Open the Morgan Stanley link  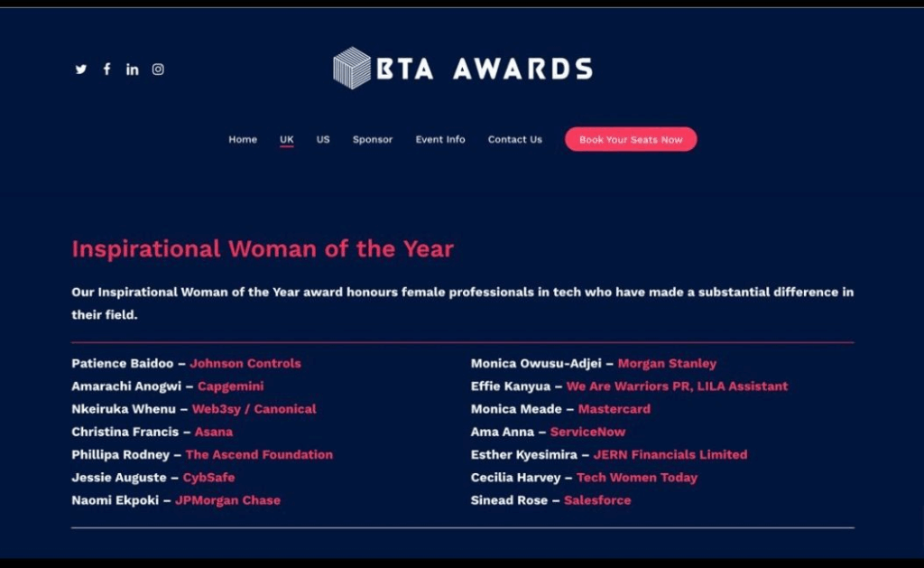pyautogui.click(x=667, y=363)
